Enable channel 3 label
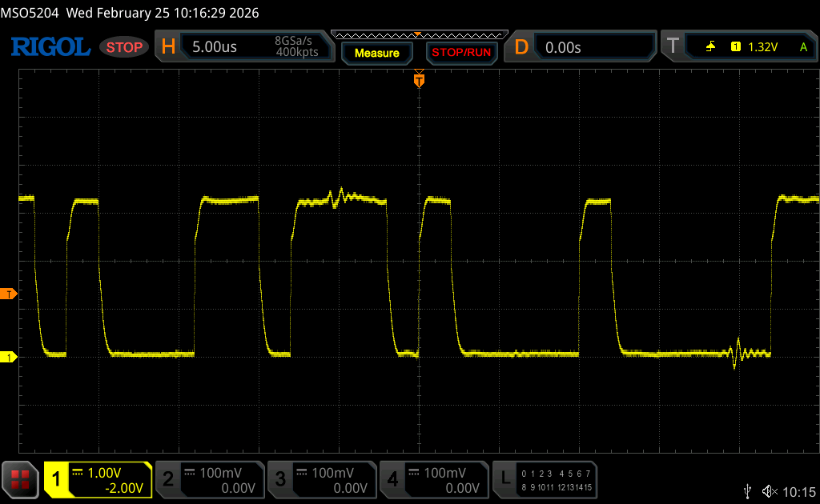Screen dimensions: 820x504 pyautogui.click(x=280, y=479)
